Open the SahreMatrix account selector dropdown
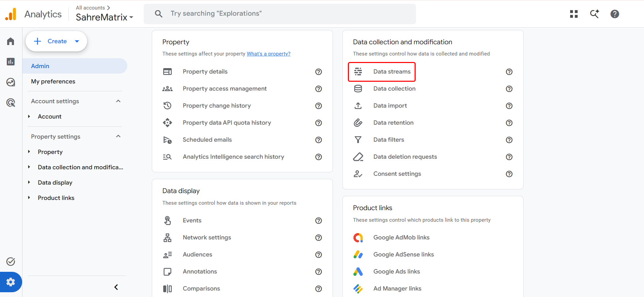The width and height of the screenshot is (644, 297). (x=104, y=17)
